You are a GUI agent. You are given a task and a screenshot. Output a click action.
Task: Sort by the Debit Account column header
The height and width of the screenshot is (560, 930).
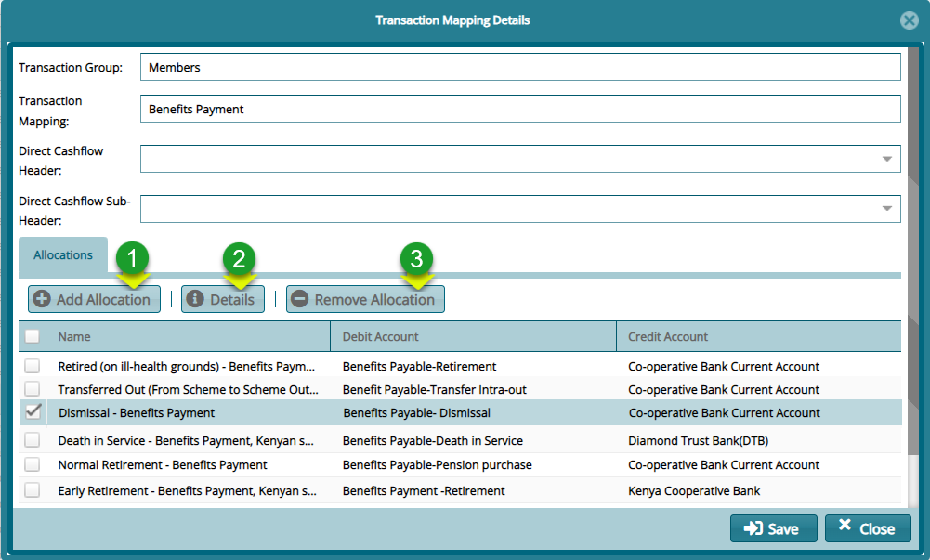[x=473, y=336]
